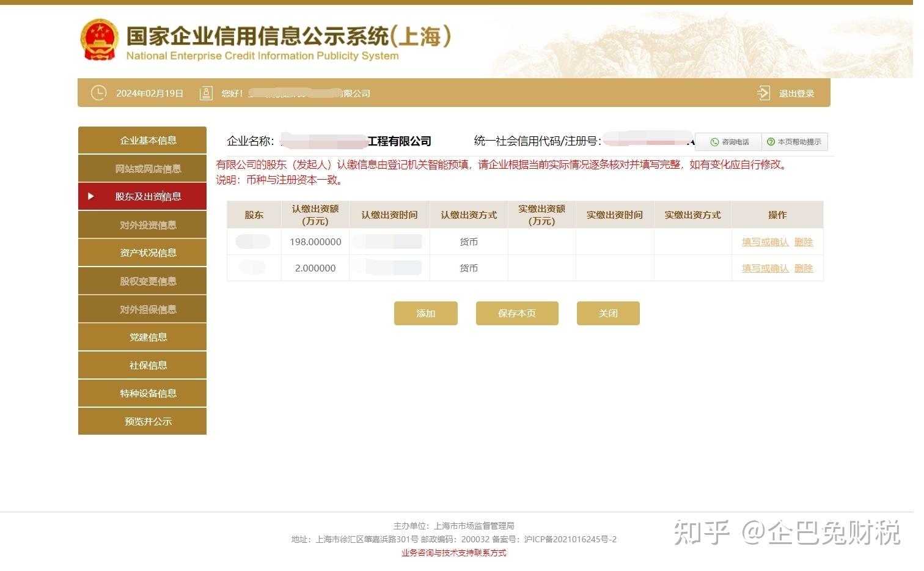
Task: Click the 198.000000 amount cell
Action: [315, 242]
